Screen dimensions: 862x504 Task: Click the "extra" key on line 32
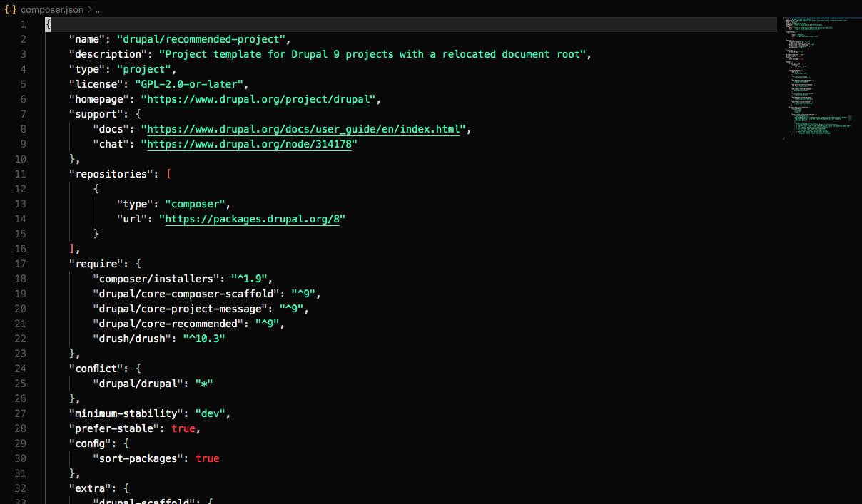tap(90, 488)
